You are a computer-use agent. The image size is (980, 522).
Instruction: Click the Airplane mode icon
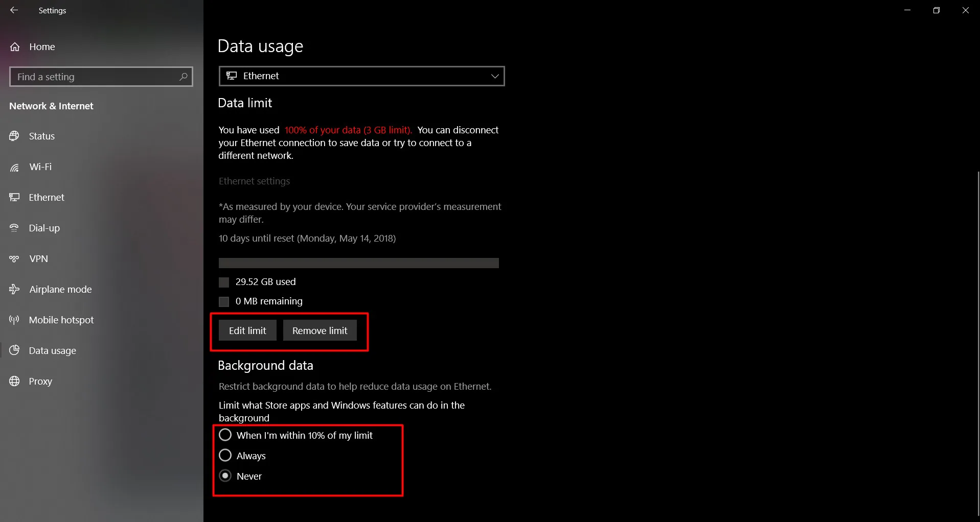(x=14, y=289)
